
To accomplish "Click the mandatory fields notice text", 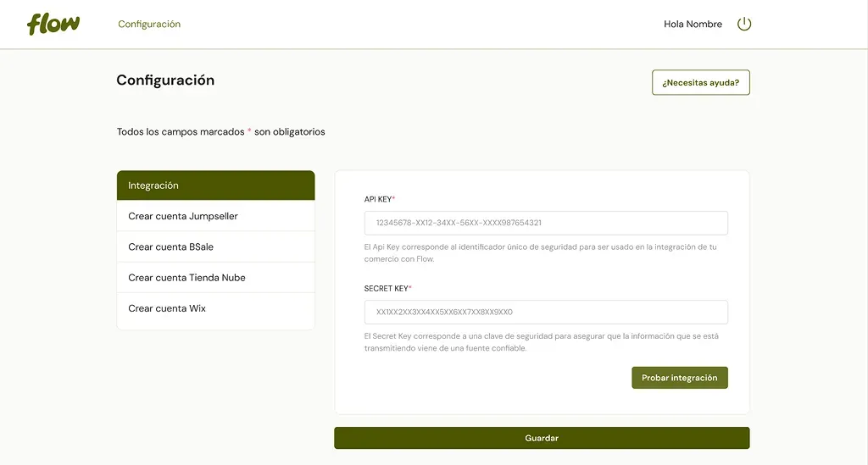I will [x=221, y=131].
